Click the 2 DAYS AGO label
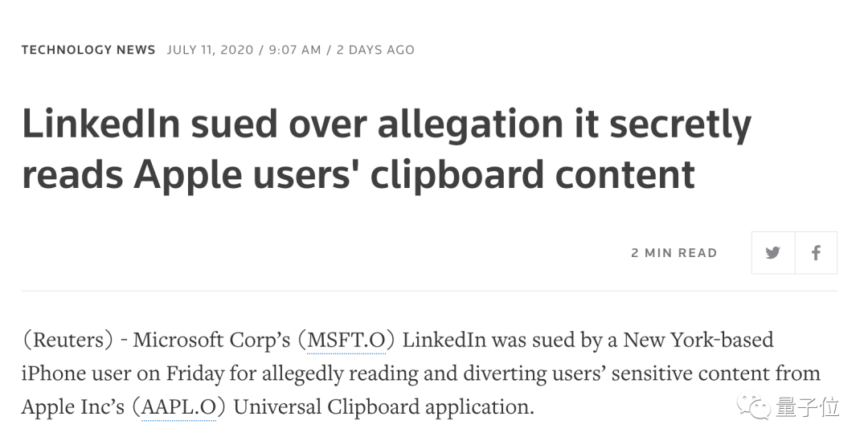Image resolution: width=868 pixels, height=445 pixels. 375,50
